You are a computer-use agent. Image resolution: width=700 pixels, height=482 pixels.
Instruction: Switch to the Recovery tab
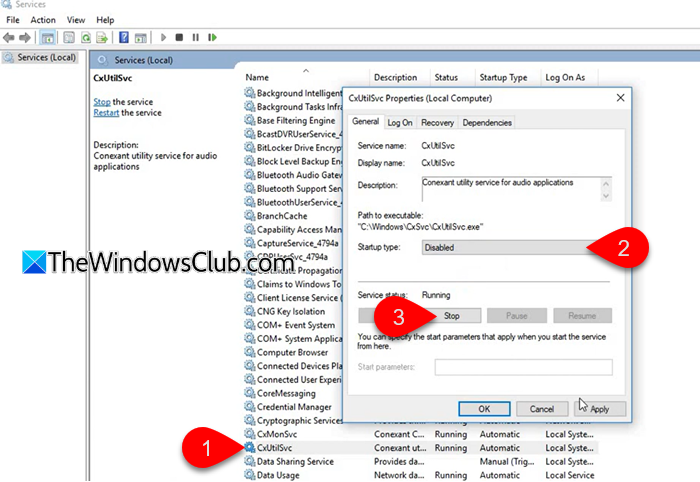[x=437, y=123]
